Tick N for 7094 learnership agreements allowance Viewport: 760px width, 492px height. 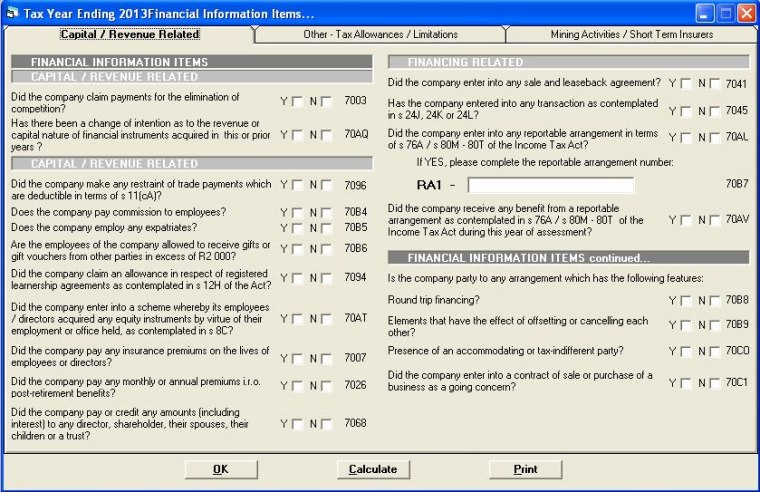[x=327, y=278]
